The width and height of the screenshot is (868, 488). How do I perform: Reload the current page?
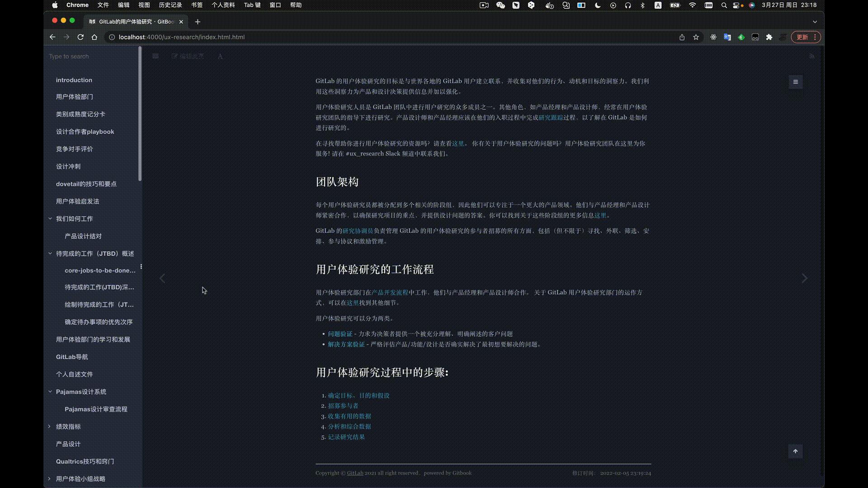[80, 37]
